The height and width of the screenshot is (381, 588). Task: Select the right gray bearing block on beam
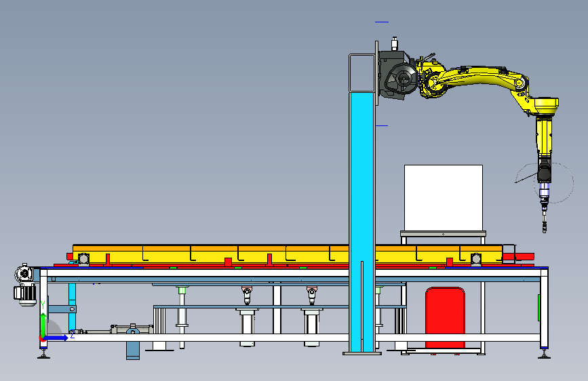click(476, 259)
